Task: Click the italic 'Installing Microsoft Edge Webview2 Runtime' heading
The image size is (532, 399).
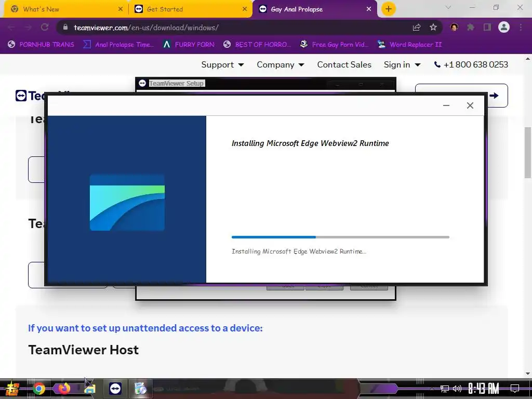Action: coord(310,143)
